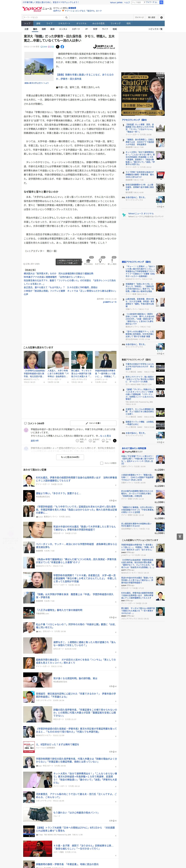Select the エキスパート navigation tab
The image size is (186, 868).
click(x=64, y=24)
